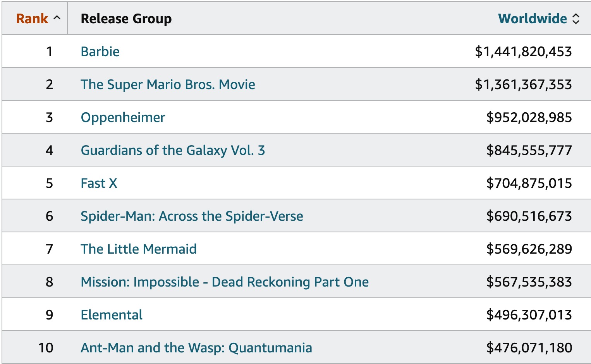591x364 pixels.
Task: Open The Super Mario Bros. Movie link
Action: 168,84
